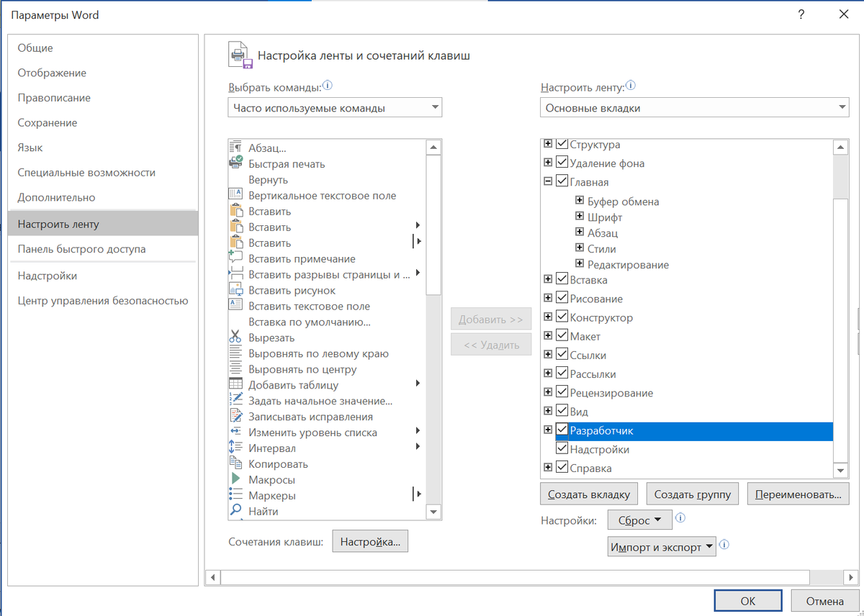Image resolution: width=864 pixels, height=616 pixels.
Task: Toggle the Надстройки checkbox in ribbon list
Action: pos(562,449)
